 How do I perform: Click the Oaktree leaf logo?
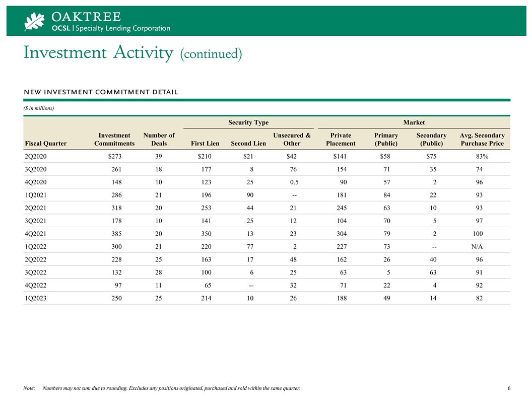(x=35, y=22)
